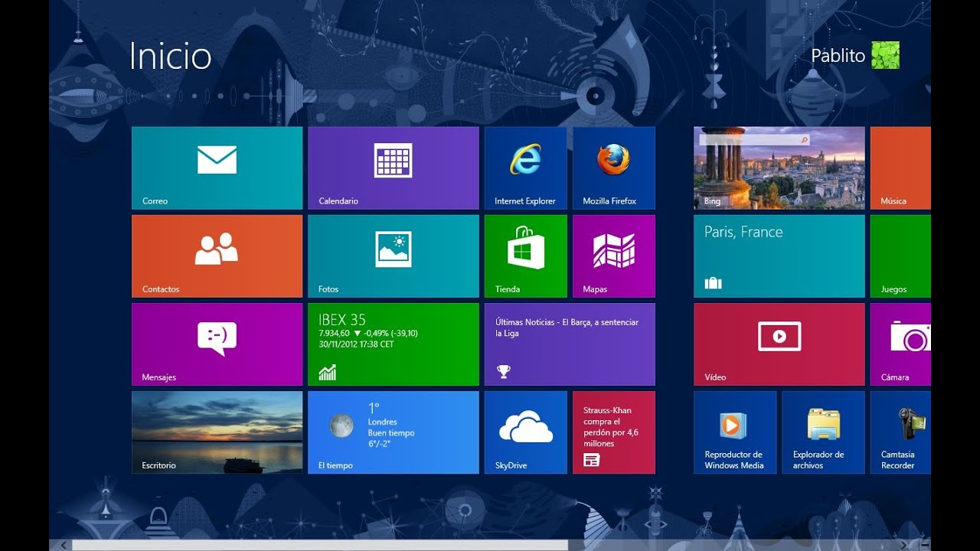Open the Música tile

[900, 168]
